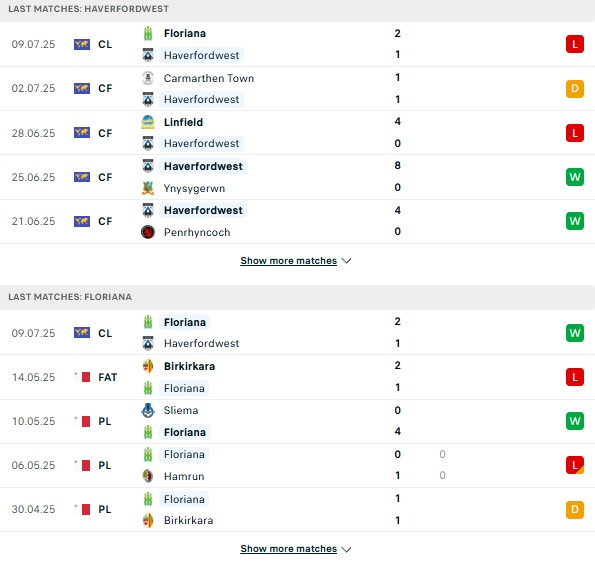Click the Carmarthen Town club crest icon
Viewport: 595px width, 567px height.
coord(148,78)
